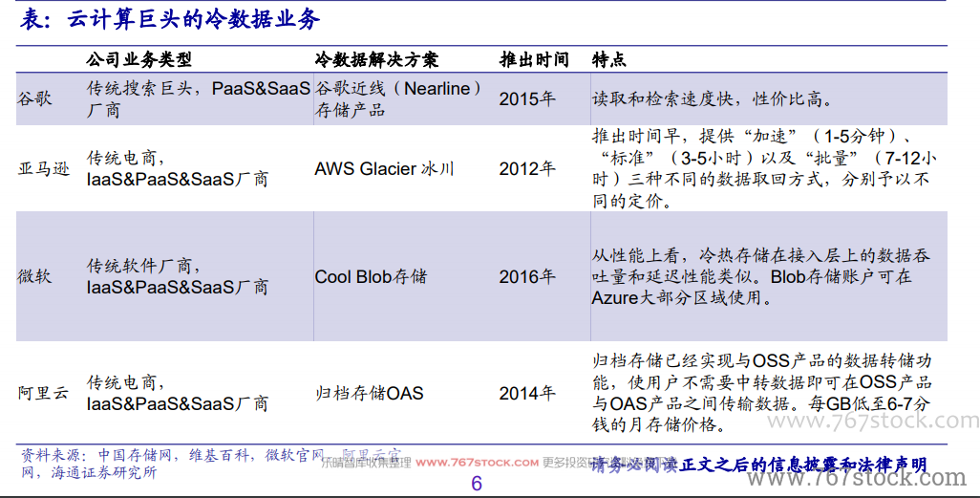The height and width of the screenshot is (498, 980).
Task: Click the cell '谷歌近线（Nearline）存储产品'
Action: click(x=398, y=98)
